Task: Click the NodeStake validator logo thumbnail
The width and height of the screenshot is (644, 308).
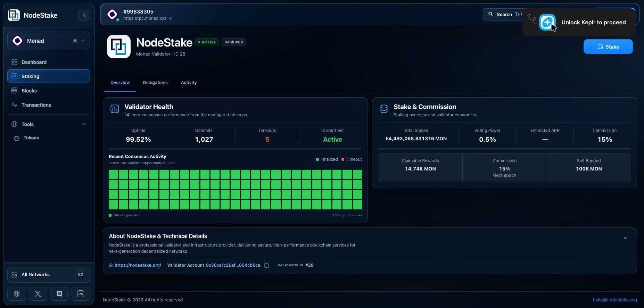Action: click(x=119, y=47)
